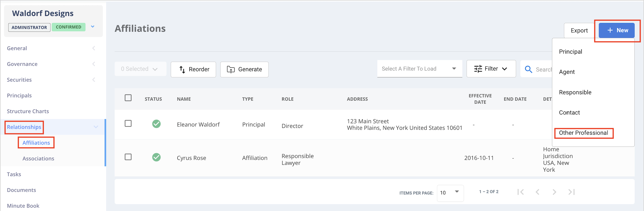Sort by the ROLE column header
Viewport: 644px width, 211px height.
[287, 99]
